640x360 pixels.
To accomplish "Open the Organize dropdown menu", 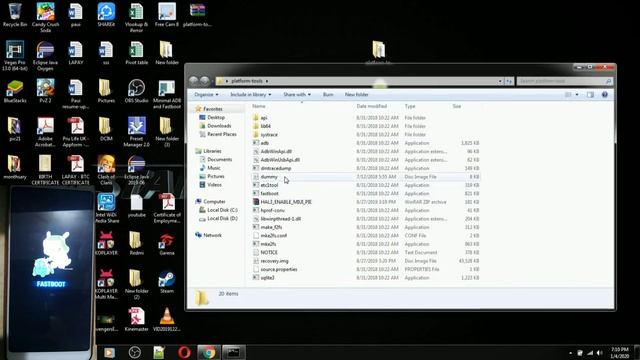I will (x=206, y=95).
